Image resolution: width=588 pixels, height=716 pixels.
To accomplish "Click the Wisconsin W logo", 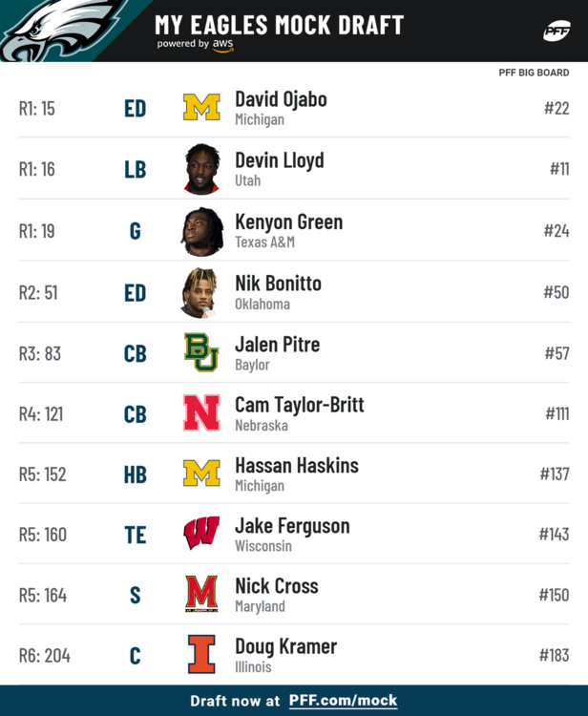I will pos(201,533).
